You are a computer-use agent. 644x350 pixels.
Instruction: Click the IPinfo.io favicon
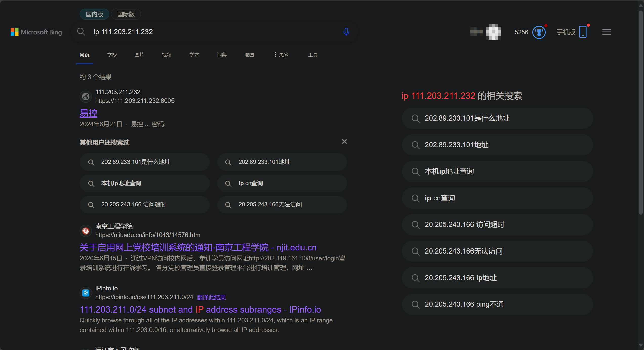coord(85,293)
